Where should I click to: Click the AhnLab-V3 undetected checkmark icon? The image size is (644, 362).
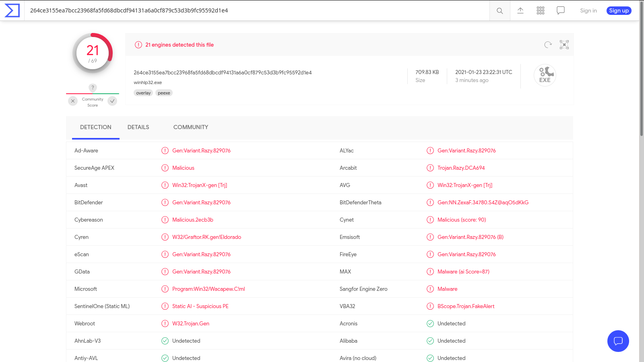(165, 341)
